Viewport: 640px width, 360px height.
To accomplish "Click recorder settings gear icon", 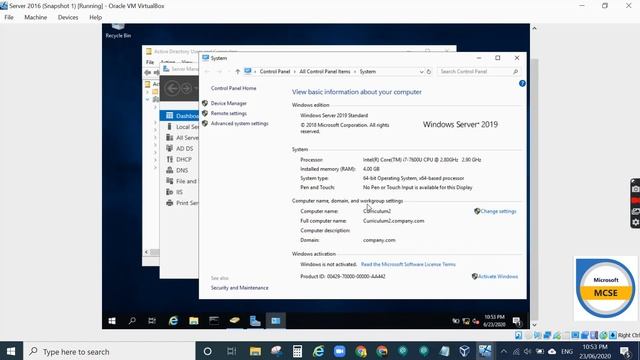I will [x=636, y=222].
